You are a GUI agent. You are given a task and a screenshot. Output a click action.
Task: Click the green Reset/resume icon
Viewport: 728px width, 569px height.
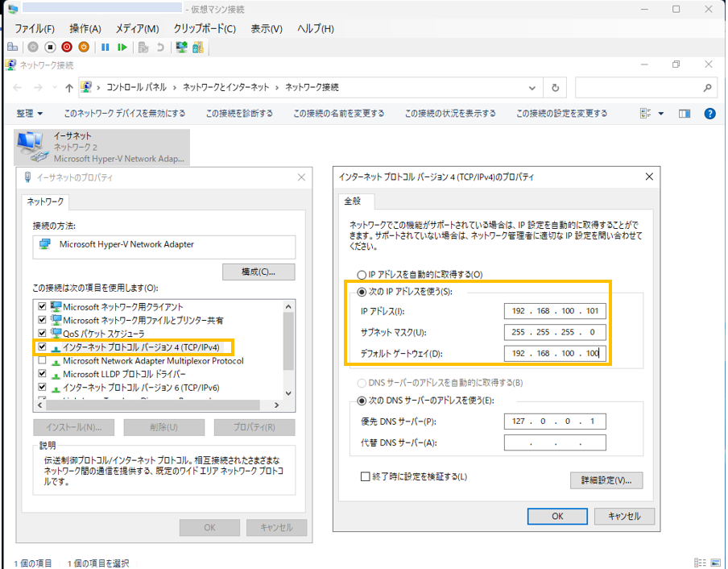pos(122,47)
